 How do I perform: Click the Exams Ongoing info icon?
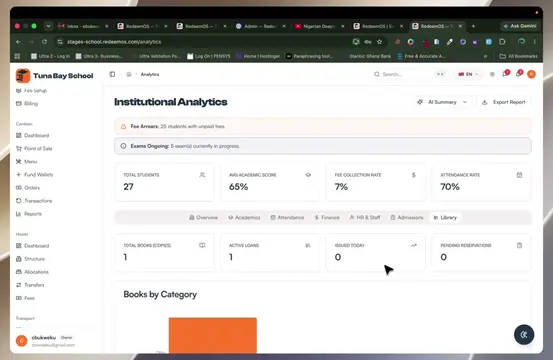point(123,146)
